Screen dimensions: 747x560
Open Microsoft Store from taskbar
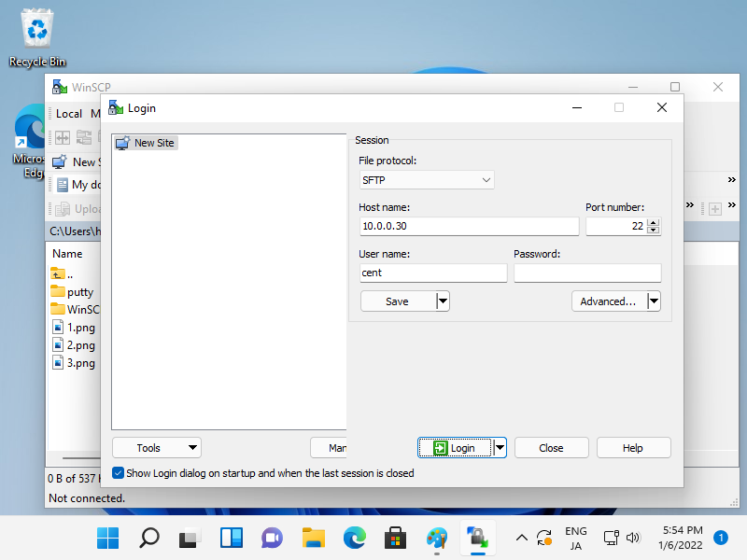(x=395, y=538)
